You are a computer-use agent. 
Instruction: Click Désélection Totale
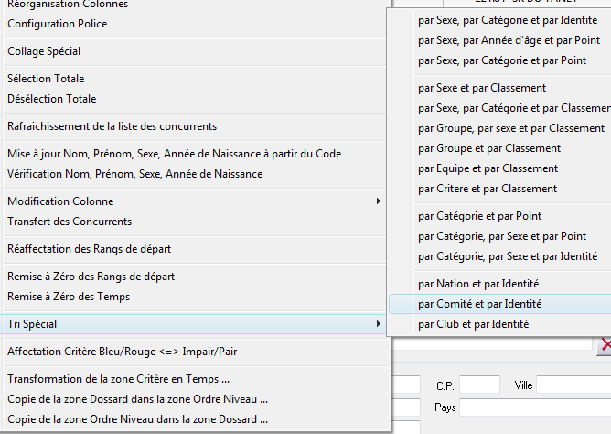pos(52,99)
